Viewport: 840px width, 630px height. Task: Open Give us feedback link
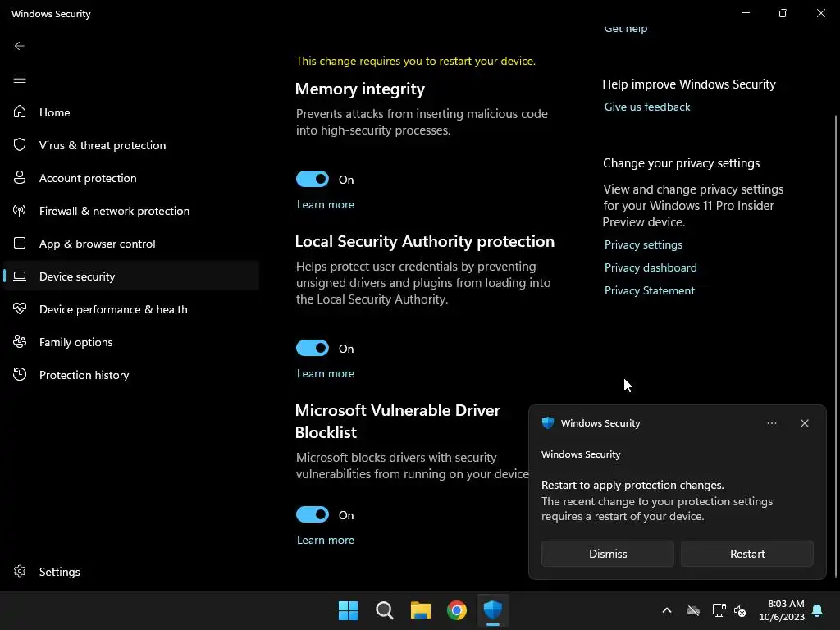(x=647, y=107)
